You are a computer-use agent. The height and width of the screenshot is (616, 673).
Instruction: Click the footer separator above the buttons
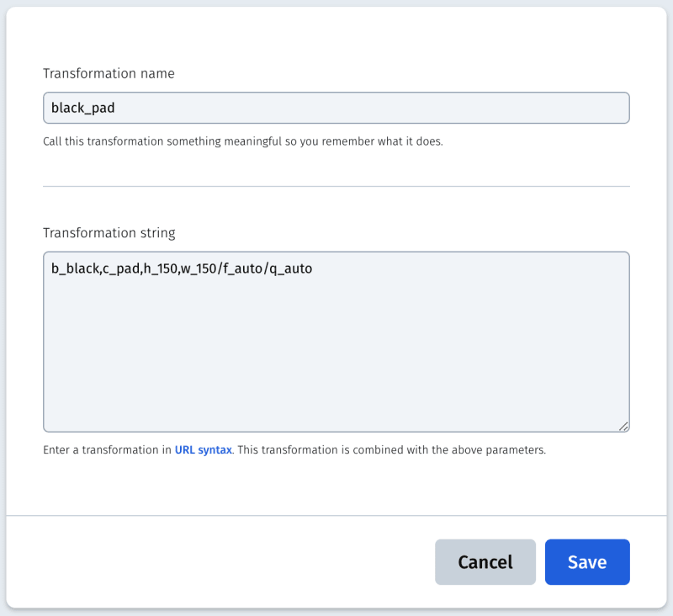[x=336, y=515]
